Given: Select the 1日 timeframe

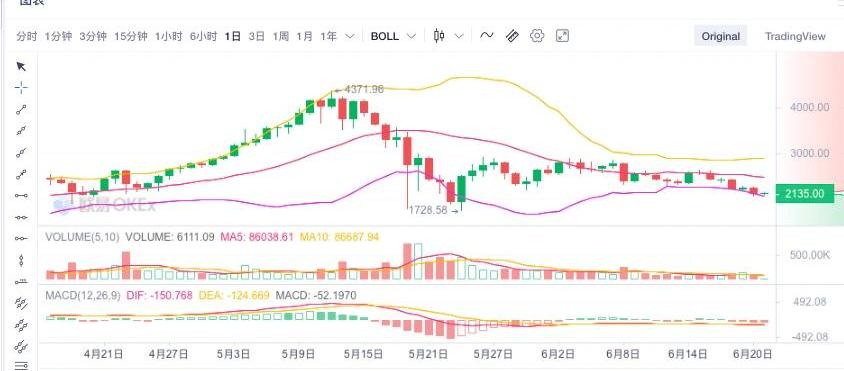Looking at the screenshot, I should click(x=233, y=36).
